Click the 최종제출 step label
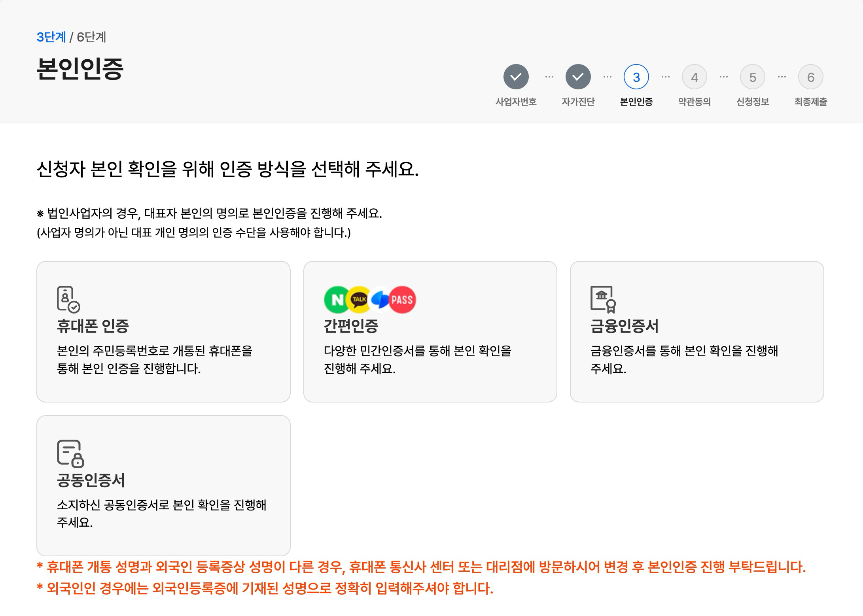The height and width of the screenshot is (616, 863). tap(810, 102)
